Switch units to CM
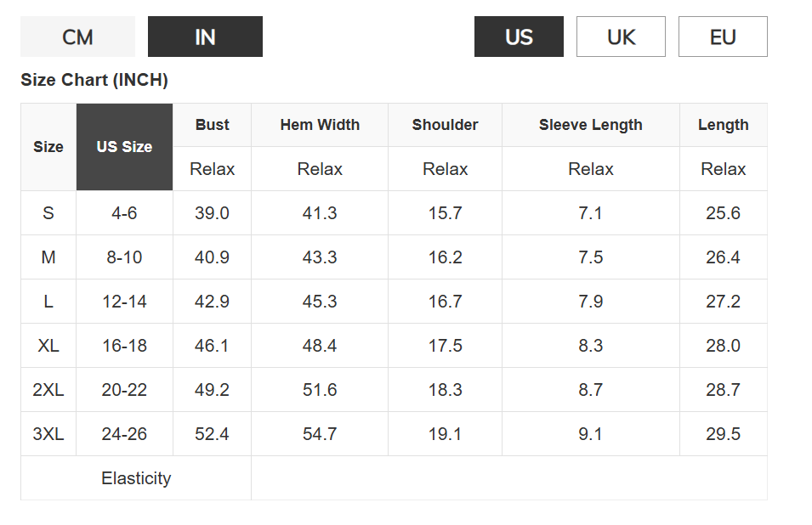 77,37
